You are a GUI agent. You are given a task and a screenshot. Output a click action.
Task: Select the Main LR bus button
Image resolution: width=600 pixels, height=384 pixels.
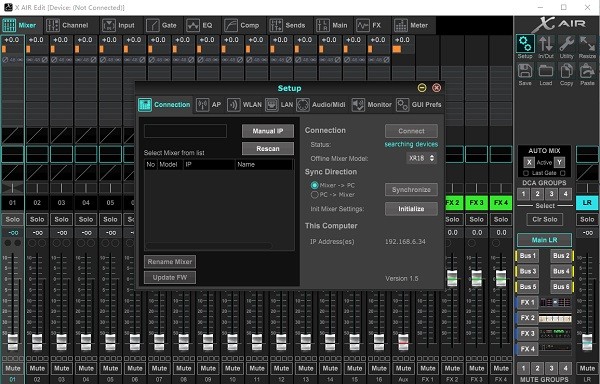pos(545,240)
